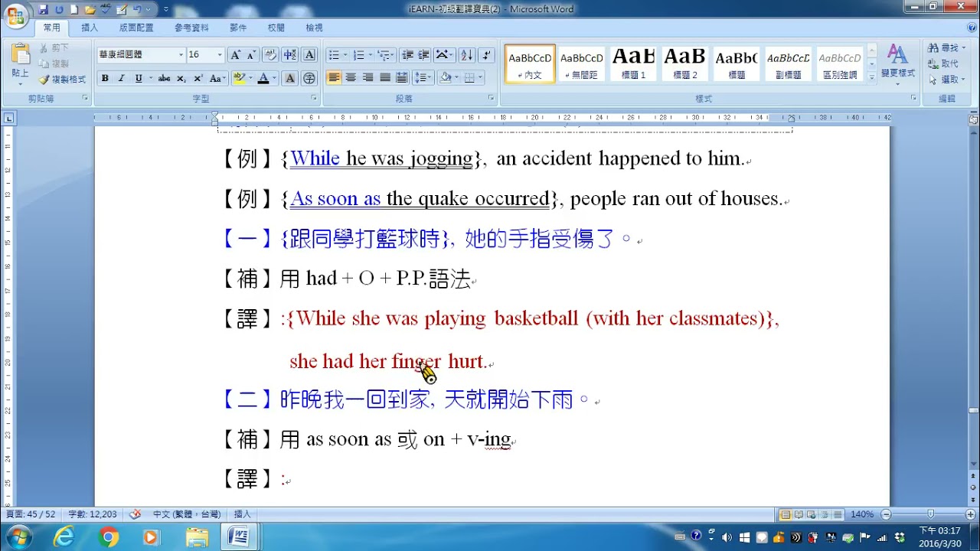980x551 pixels.
Task: Toggle underline formatting
Action: (139, 78)
